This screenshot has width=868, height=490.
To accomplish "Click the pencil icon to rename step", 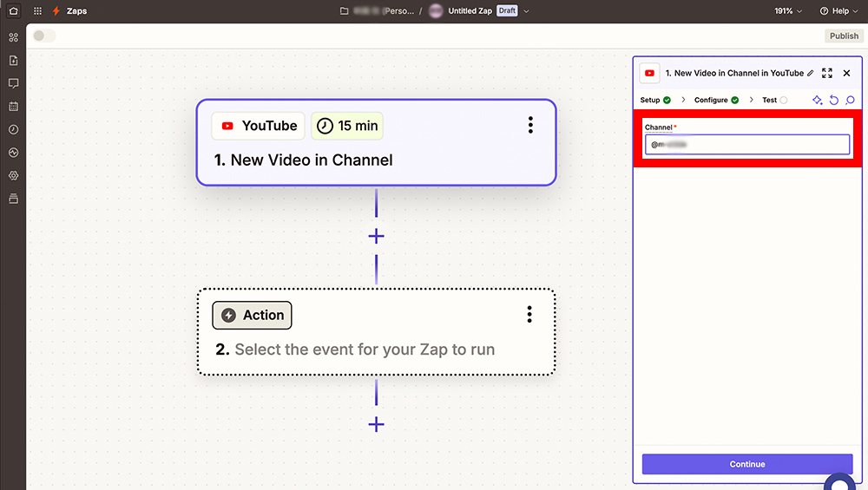I will [811, 74].
